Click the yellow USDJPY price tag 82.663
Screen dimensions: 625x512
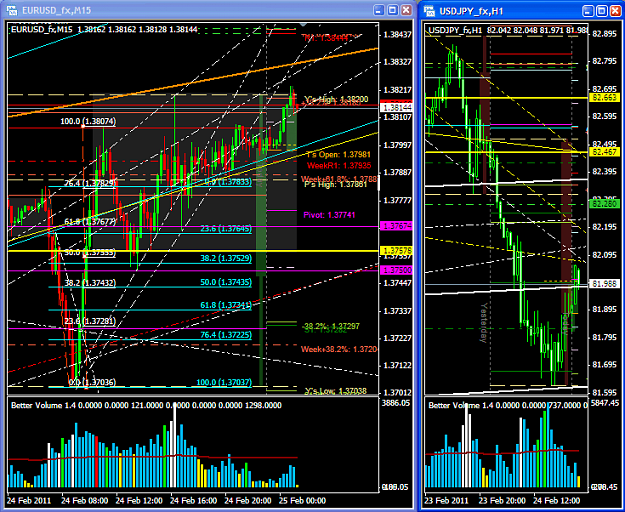pyautogui.click(x=604, y=97)
